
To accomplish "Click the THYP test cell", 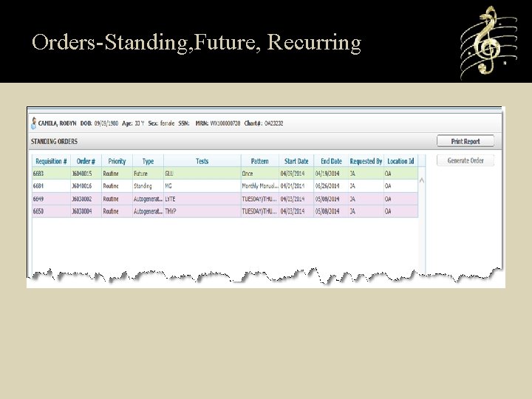I will 202,211.
